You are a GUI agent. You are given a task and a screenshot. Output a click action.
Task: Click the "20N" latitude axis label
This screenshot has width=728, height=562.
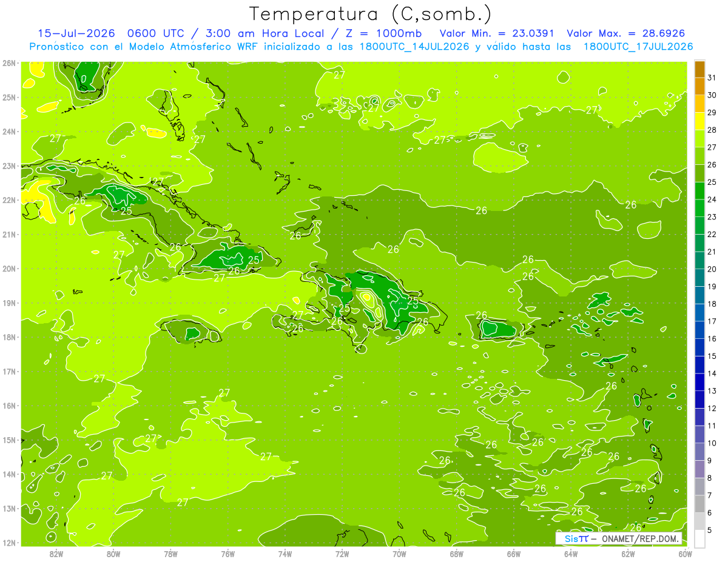click(x=9, y=269)
